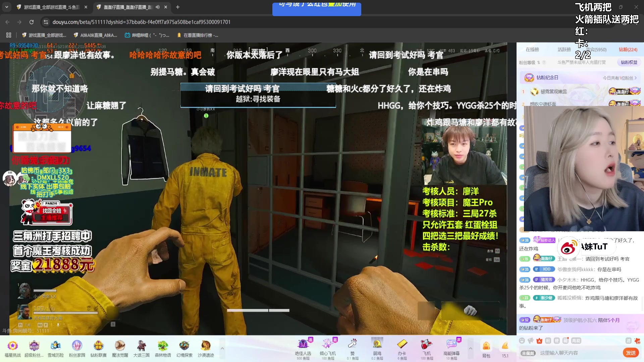
Task: Switch to the 钻粉(224) tab
Action: (x=628, y=50)
